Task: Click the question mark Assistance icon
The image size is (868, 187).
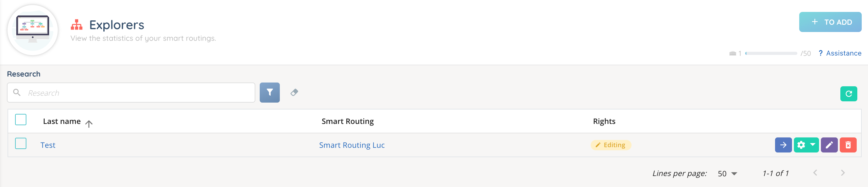Action: (x=821, y=53)
